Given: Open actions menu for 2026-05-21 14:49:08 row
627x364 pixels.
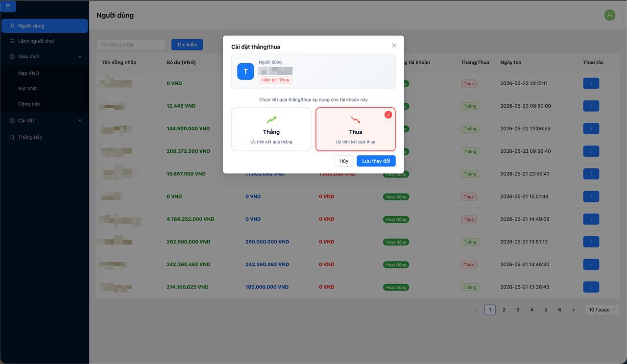Looking at the screenshot, I should 591,219.
